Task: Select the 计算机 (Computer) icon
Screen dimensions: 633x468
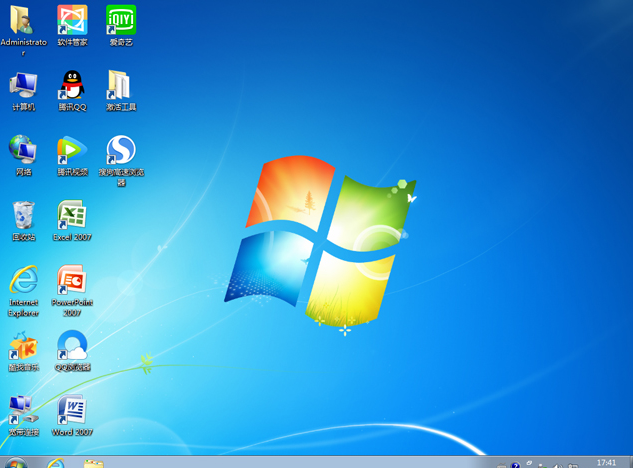Action: coord(23,86)
